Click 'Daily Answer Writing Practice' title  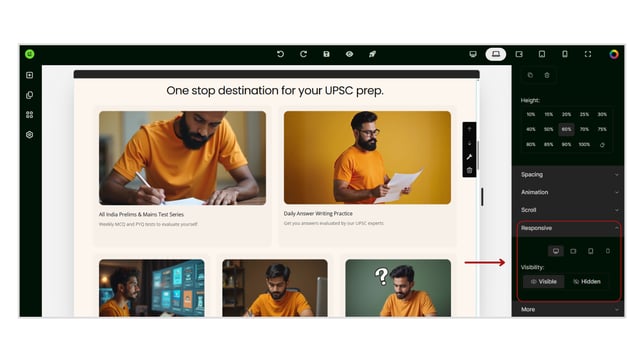tap(318, 214)
